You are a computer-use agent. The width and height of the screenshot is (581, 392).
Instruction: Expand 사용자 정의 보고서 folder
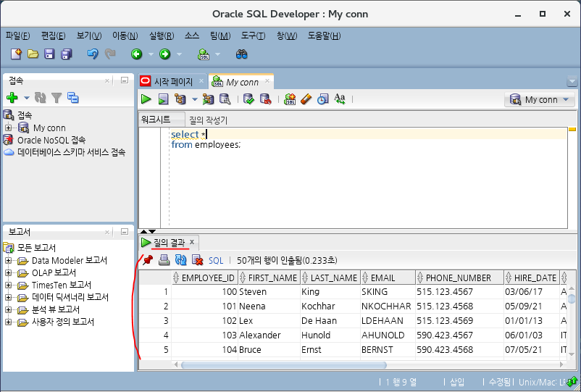pyautogui.click(x=8, y=322)
